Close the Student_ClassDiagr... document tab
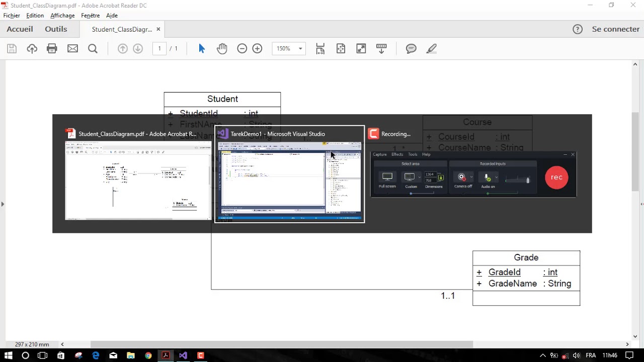 coord(158,29)
